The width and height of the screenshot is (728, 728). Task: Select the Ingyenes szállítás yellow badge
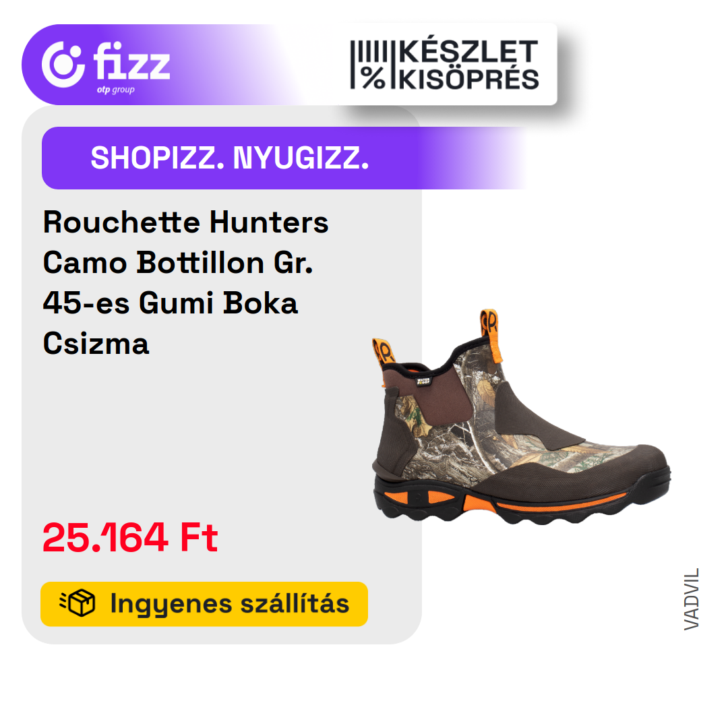(204, 604)
